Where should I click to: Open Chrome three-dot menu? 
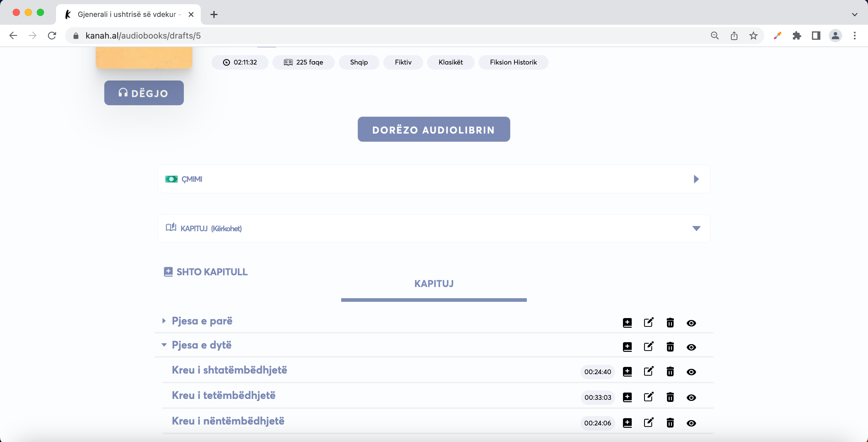point(854,35)
